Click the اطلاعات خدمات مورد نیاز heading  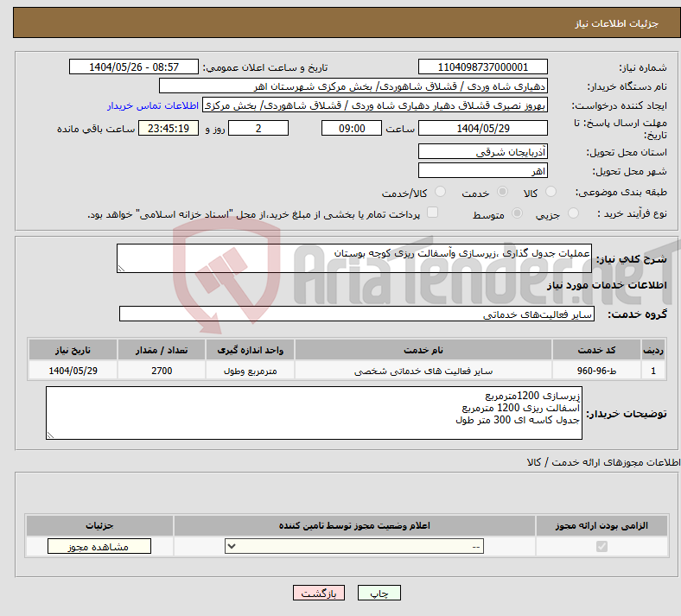click(607, 285)
